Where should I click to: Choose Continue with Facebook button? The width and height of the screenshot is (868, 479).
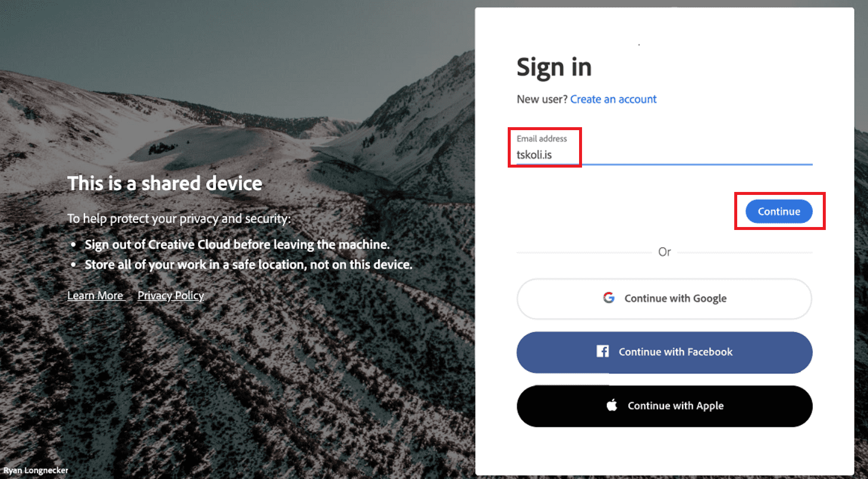pos(664,352)
